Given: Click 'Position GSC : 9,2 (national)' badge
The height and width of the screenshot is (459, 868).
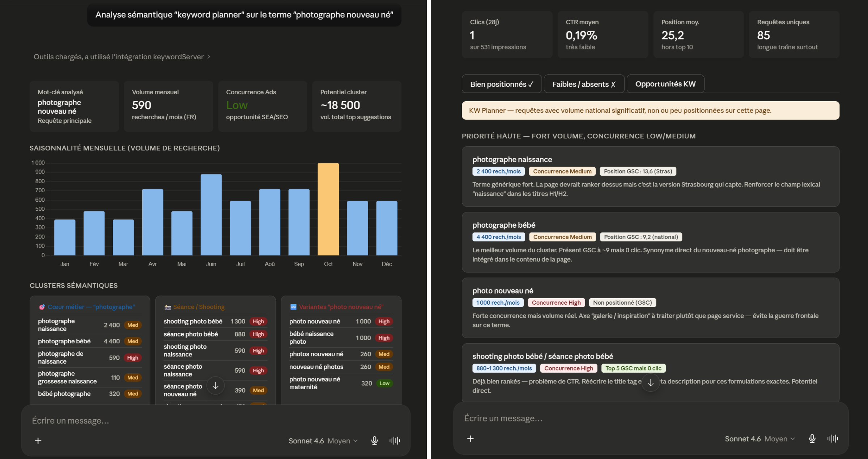Looking at the screenshot, I should click(x=641, y=237).
